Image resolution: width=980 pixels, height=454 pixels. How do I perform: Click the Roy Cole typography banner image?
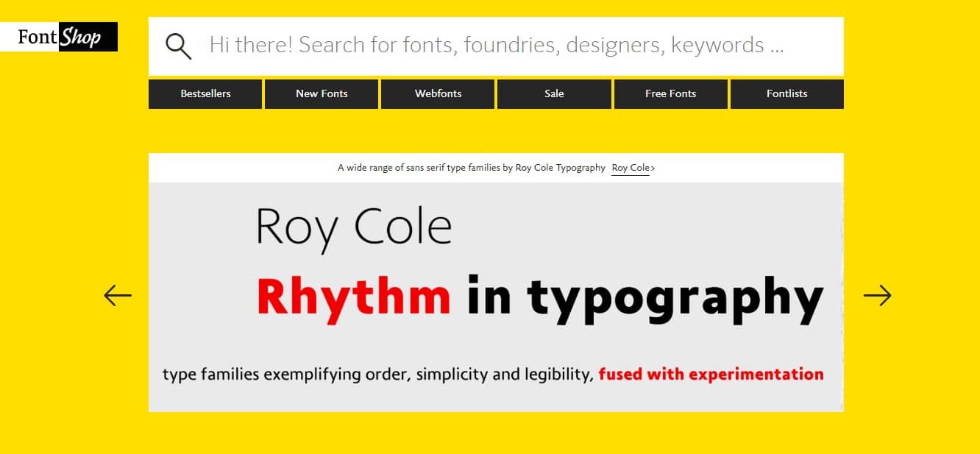[496, 297]
